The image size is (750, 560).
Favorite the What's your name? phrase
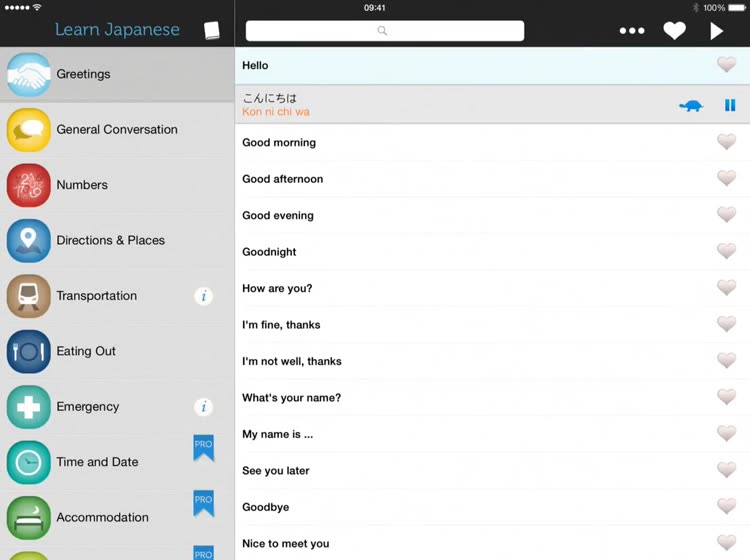point(727,396)
